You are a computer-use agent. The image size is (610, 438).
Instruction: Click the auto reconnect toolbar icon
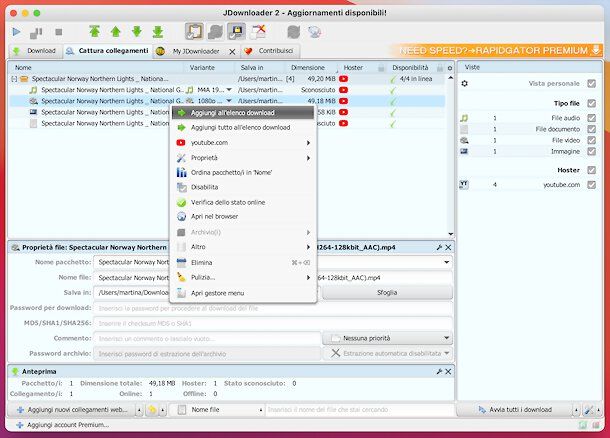[x=215, y=32]
